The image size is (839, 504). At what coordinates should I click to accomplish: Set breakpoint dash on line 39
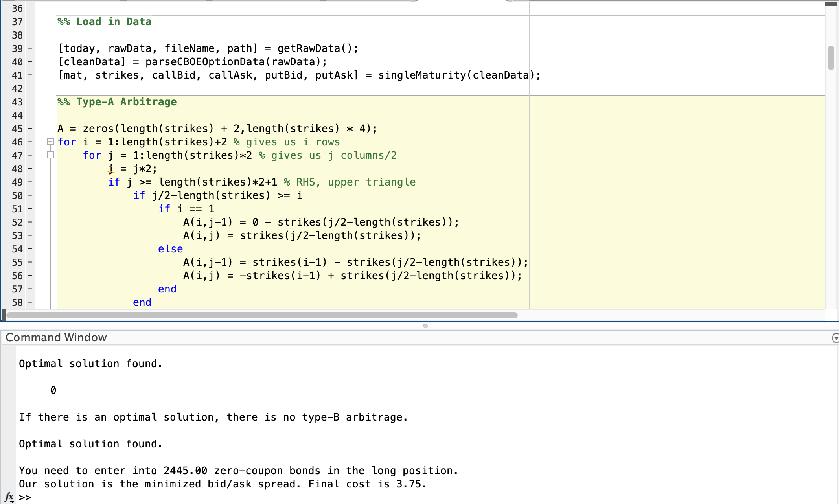pyautogui.click(x=30, y=48)
